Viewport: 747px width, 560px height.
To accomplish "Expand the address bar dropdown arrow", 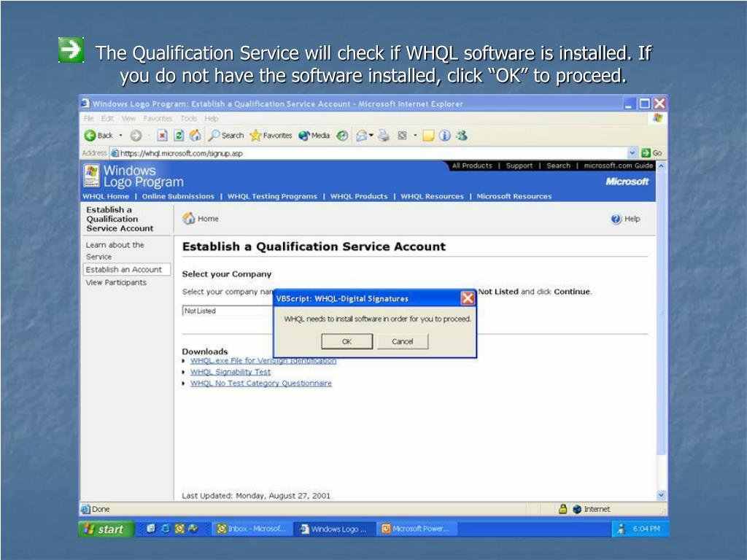I will coord(632,153).
